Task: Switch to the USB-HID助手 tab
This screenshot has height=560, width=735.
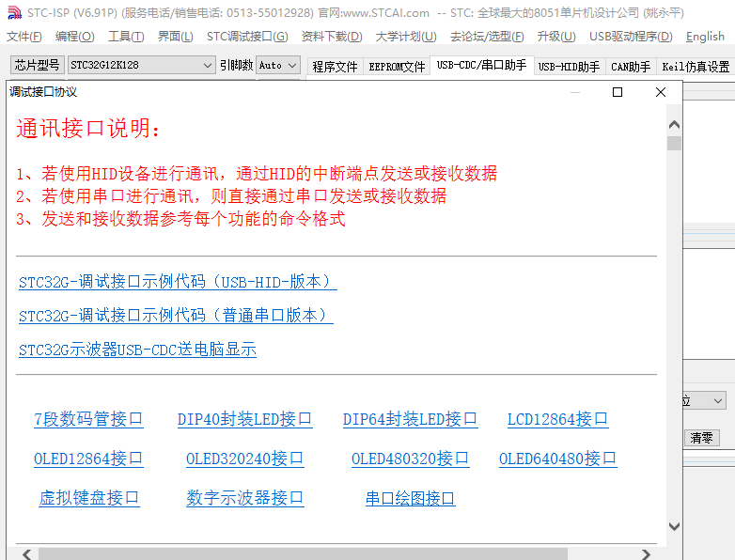Action: [x=569, y=67]
